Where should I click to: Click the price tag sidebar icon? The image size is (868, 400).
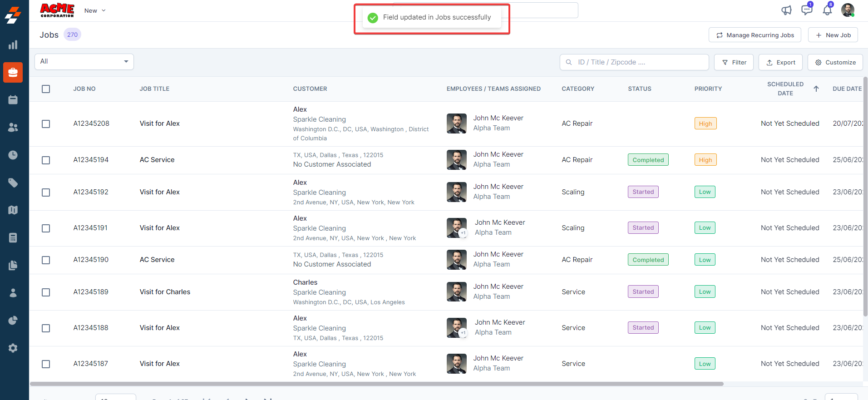point(13,183)
